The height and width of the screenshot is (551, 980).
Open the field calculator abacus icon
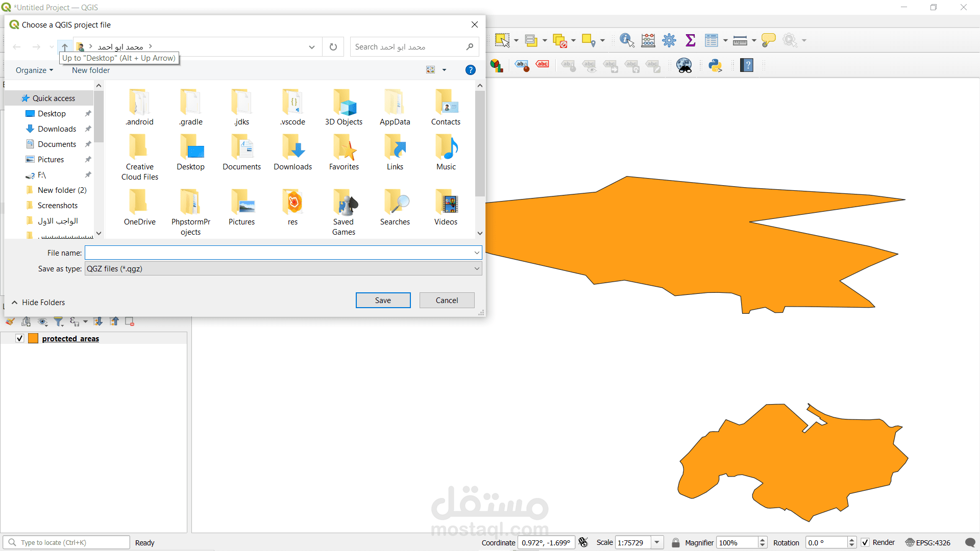pos(648,40)
